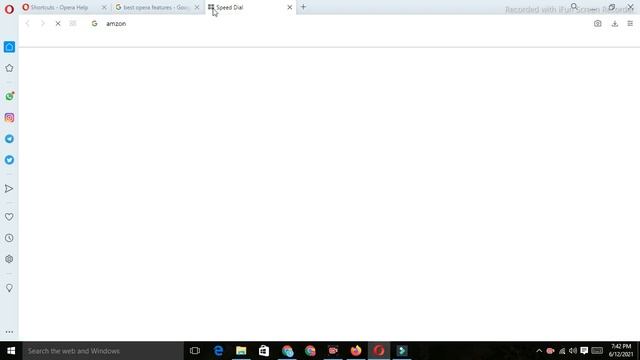This screenshot has height=360, width=640.
Task: Open Task View on the taskbar
Action: tap(195, 351)
